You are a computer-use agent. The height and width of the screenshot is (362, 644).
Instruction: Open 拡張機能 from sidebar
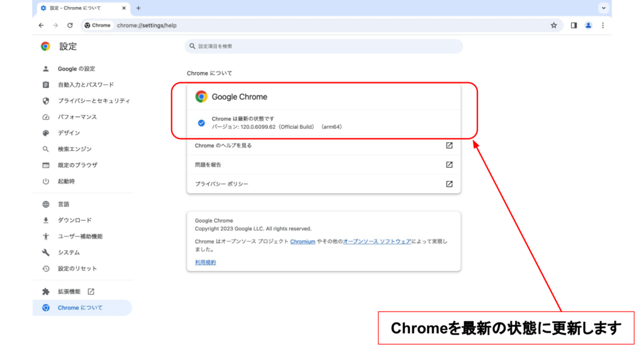point(69,292)
